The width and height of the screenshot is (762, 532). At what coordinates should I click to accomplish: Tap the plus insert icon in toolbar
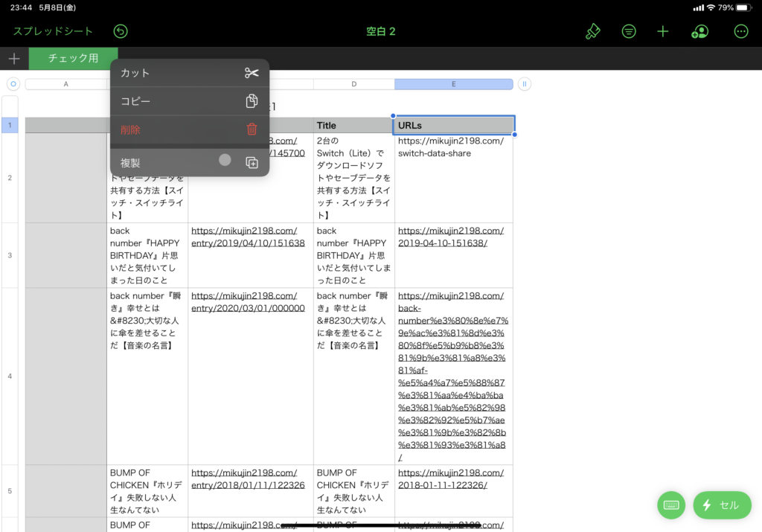point(663,31)
